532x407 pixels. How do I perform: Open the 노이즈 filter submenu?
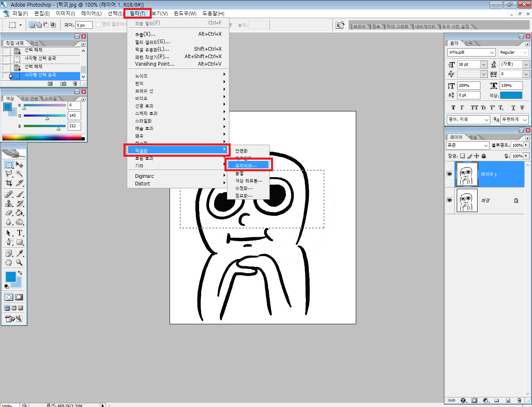pos(177,76)
